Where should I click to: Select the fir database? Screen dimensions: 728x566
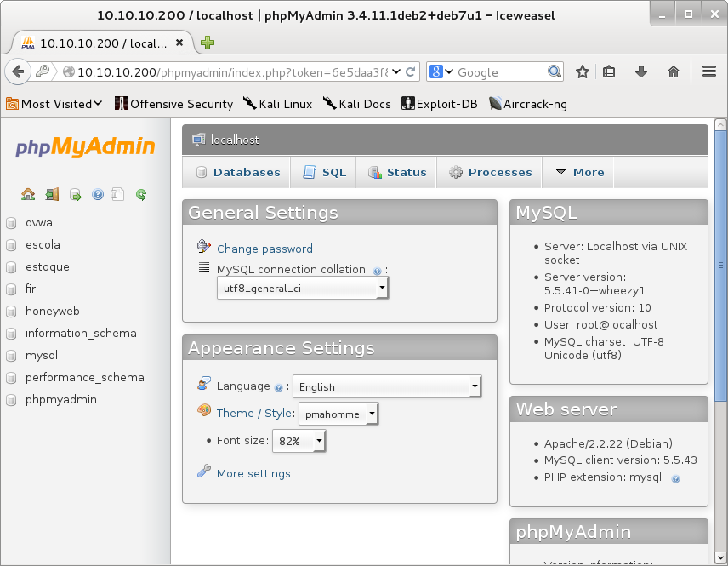pos(31,289)
